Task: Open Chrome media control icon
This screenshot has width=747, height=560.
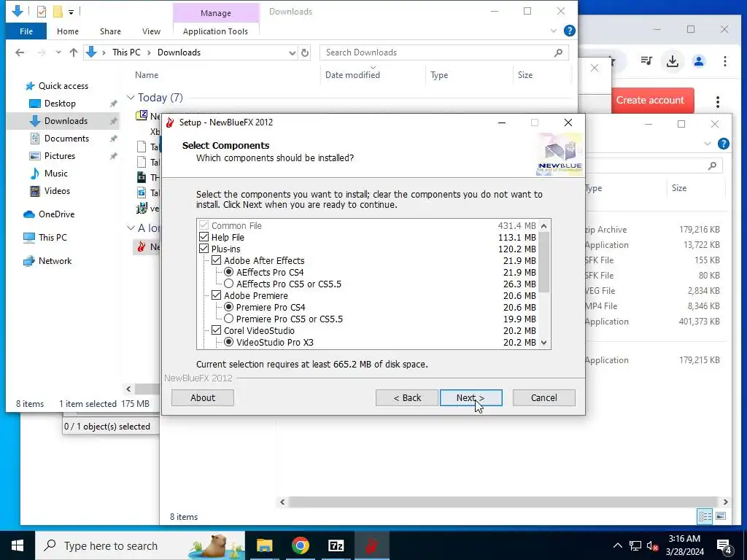Action: (646, 61)
